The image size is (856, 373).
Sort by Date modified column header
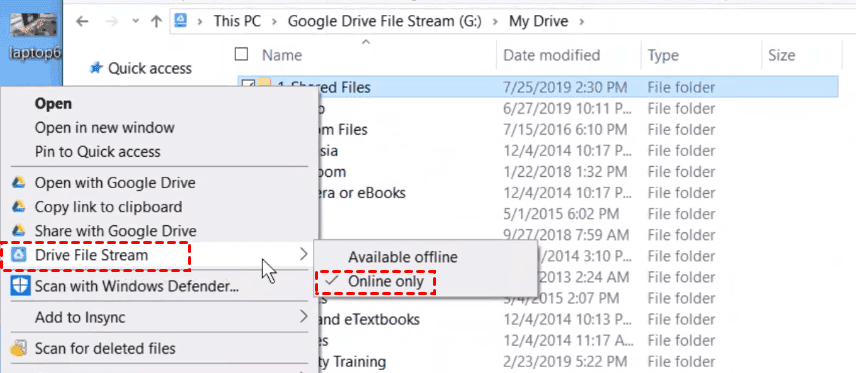[551, 55]
